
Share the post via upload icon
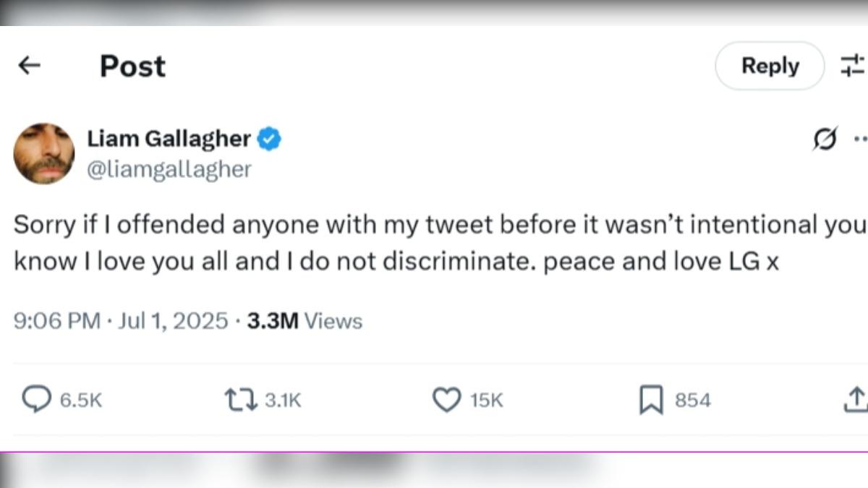(856, 399)
